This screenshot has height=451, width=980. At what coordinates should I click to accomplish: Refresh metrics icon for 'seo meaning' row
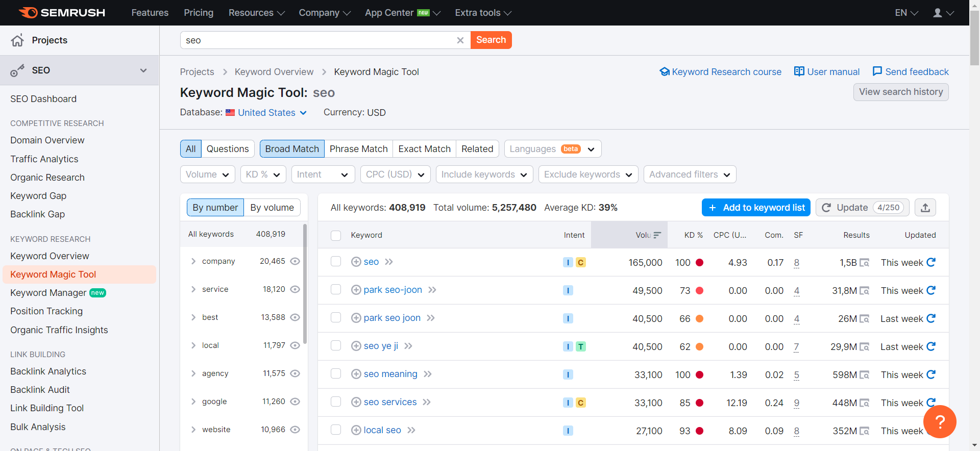point(931,374)
